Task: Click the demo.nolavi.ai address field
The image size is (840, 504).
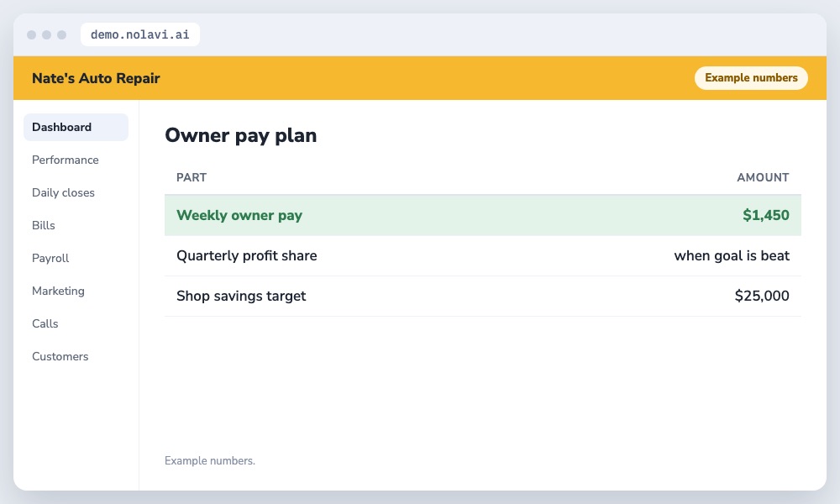Action: (x=139, y=34)
